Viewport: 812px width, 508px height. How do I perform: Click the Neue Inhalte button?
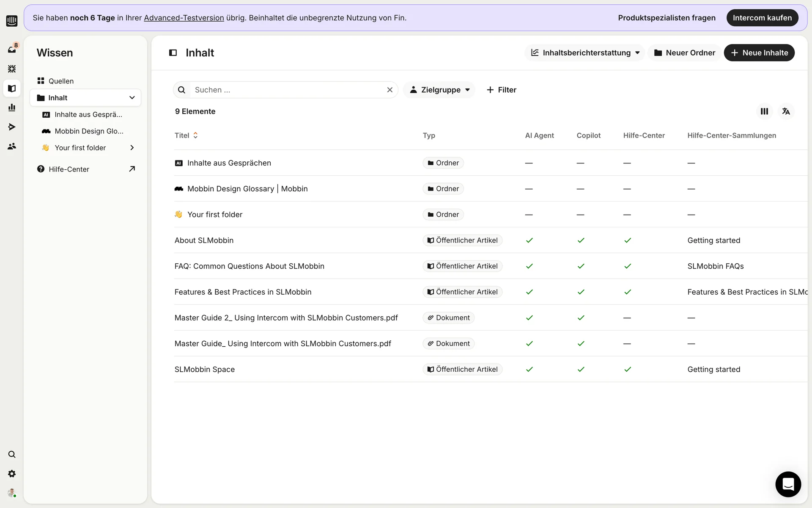pos(759,53)
